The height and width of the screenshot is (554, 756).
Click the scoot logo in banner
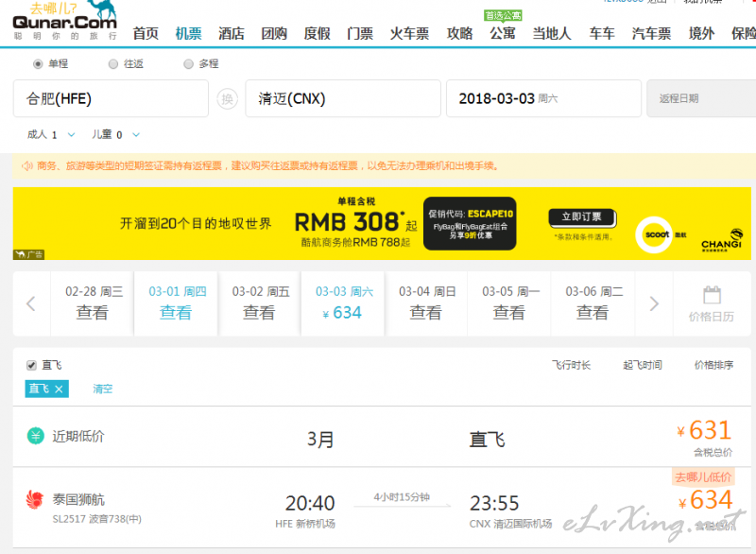(x=654, y=234)
